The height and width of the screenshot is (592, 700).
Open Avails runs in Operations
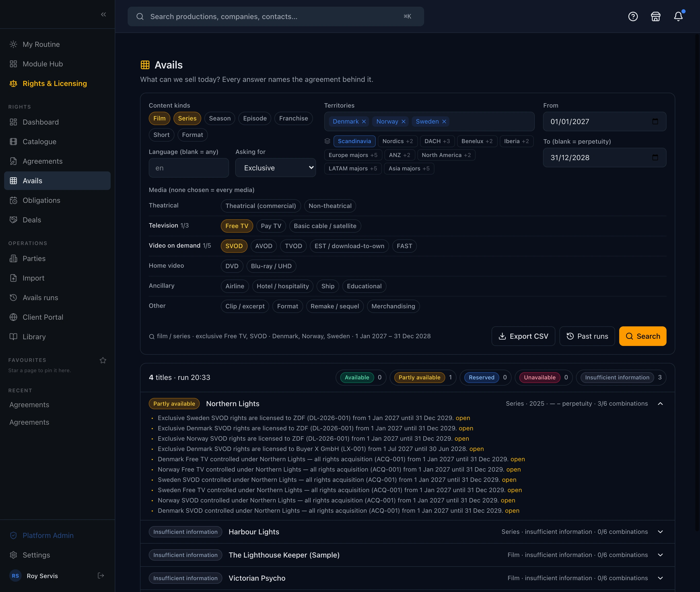point(57,298)
